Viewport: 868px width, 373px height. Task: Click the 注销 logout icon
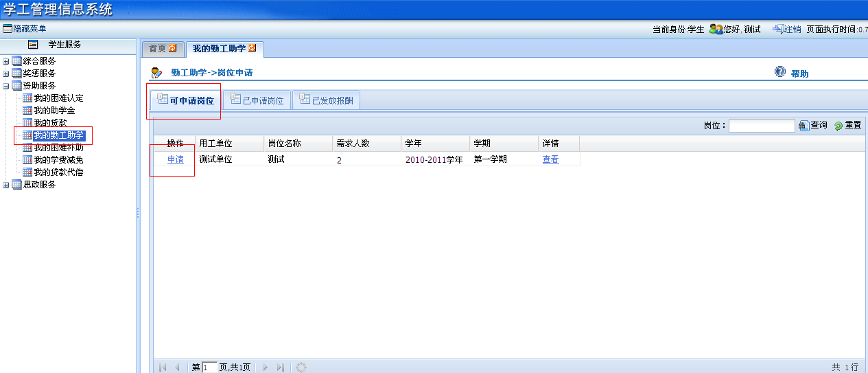(x=778, y=29)
